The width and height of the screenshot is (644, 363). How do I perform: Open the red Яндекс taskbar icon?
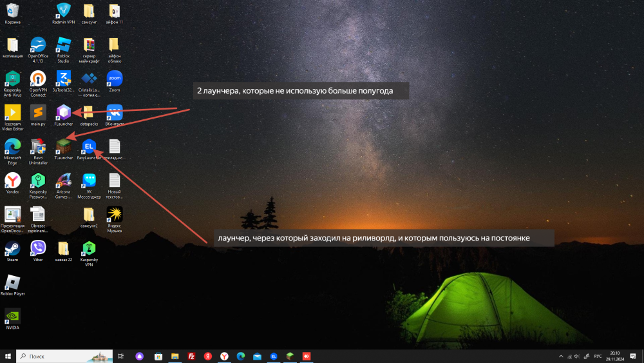(208, 356)
